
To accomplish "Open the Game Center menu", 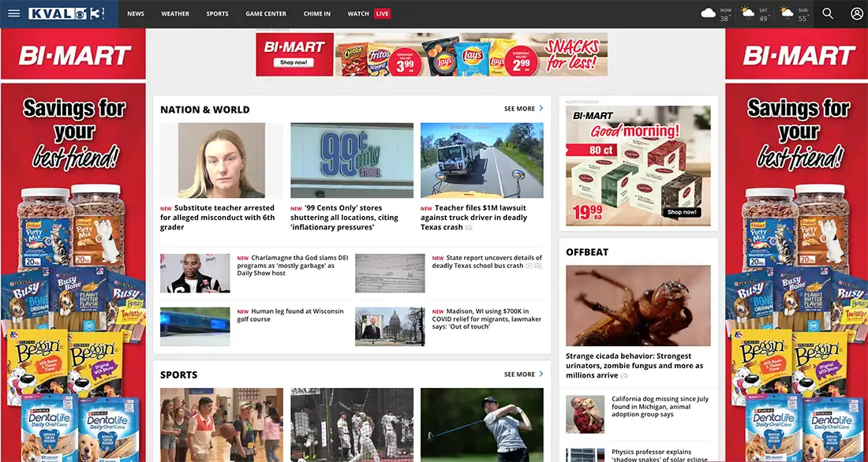I will pyautogui.click(x=266, y=14).
